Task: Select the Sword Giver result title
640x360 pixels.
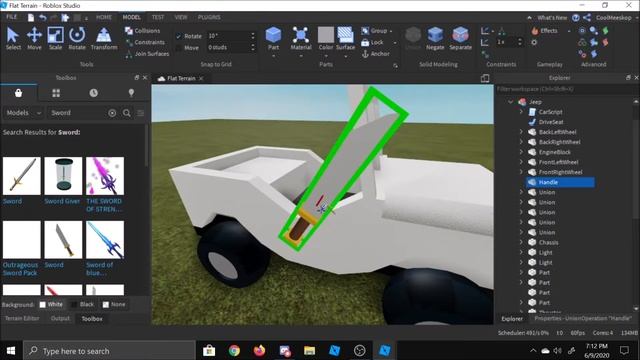Action: [62, 201]
